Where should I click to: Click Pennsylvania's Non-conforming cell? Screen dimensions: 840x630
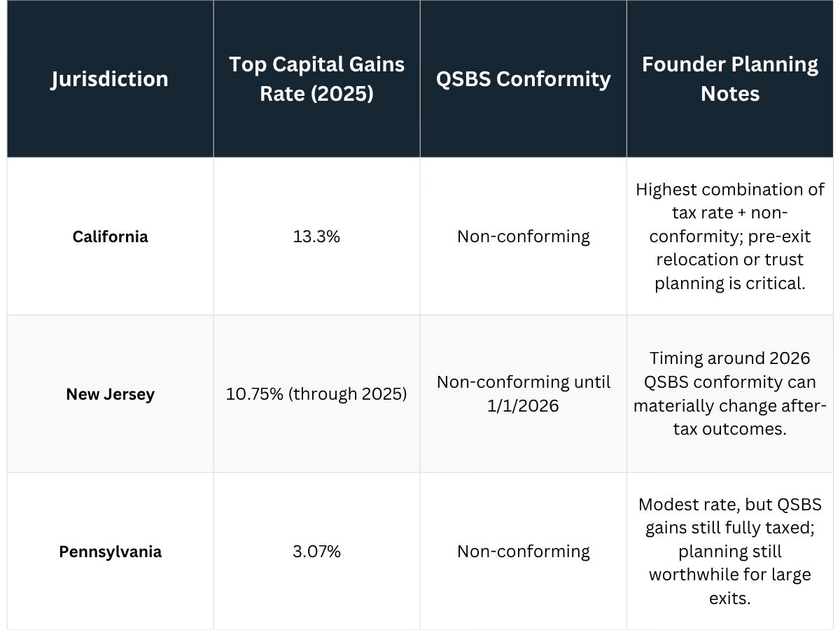[x=523, y=552]
